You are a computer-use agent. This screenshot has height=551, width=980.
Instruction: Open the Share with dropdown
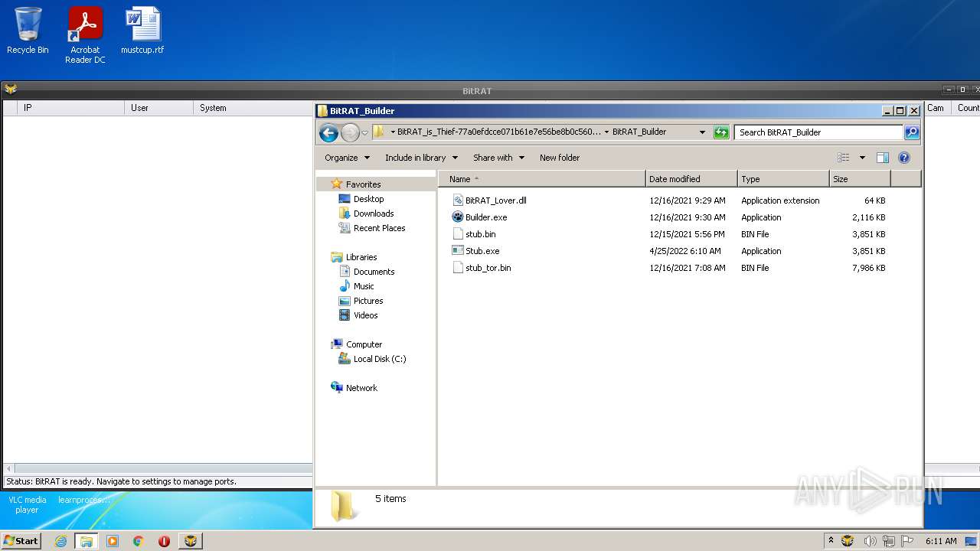(498, 158)
